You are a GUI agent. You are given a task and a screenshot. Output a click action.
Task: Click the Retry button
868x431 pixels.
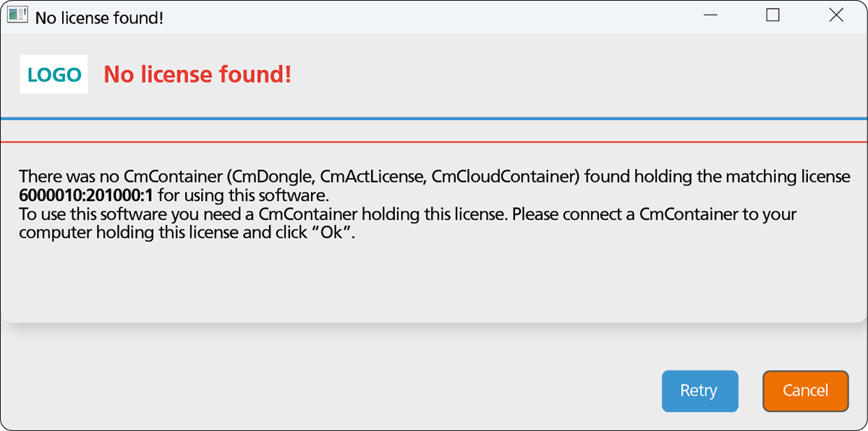[x=699, y=391]
